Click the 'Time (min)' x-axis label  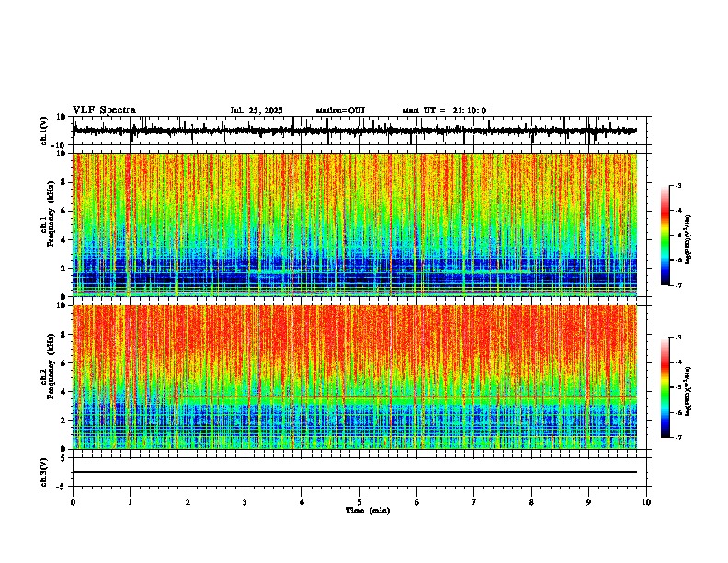pos(368,511)
